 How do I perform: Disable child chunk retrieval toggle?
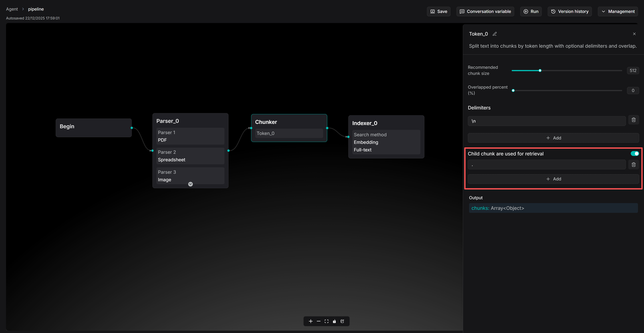634,154
